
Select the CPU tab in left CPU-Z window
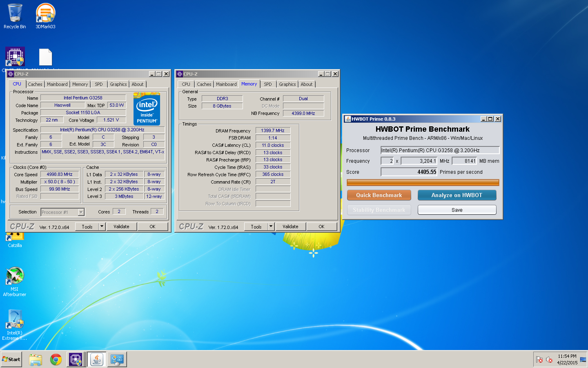click(17, 84)
